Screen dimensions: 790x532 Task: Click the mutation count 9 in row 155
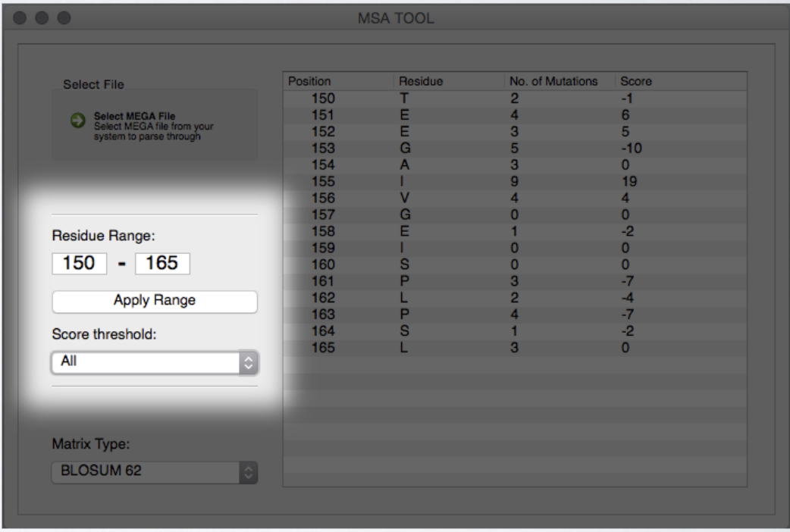pyautogui.click(x=514, y=182)
